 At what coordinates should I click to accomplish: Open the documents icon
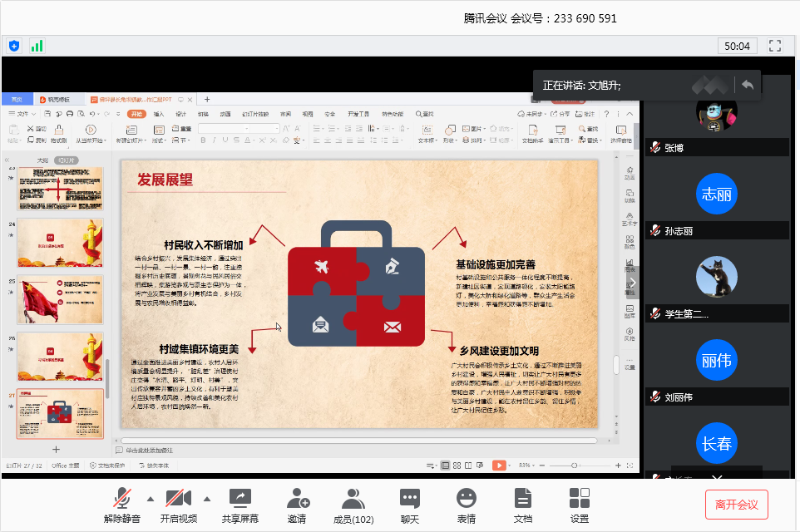click(522, 499)
